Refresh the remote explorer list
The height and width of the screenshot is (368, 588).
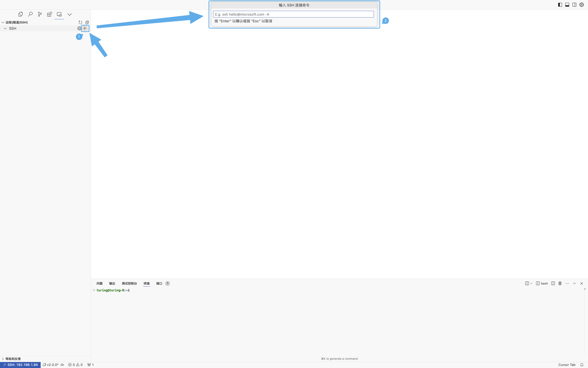(80, 22)
